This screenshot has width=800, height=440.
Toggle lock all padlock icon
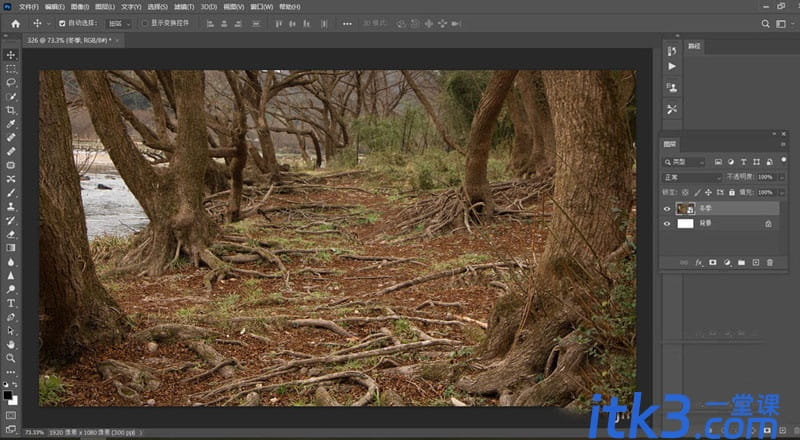pos(732,192)
